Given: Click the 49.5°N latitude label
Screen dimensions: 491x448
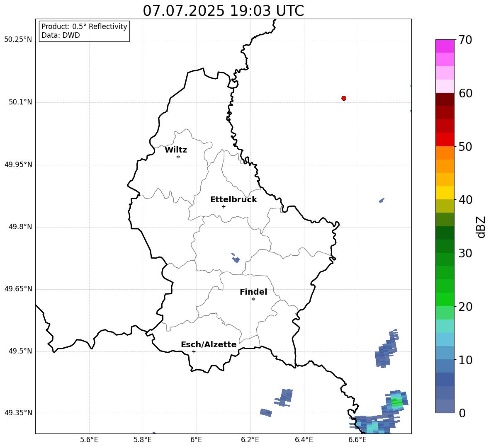Looking at the screenshot, I should tap(20, 351).
